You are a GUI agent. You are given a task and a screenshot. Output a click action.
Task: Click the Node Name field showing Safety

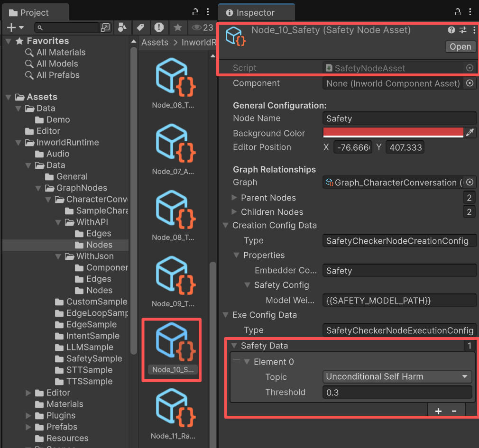coord(399,119)
